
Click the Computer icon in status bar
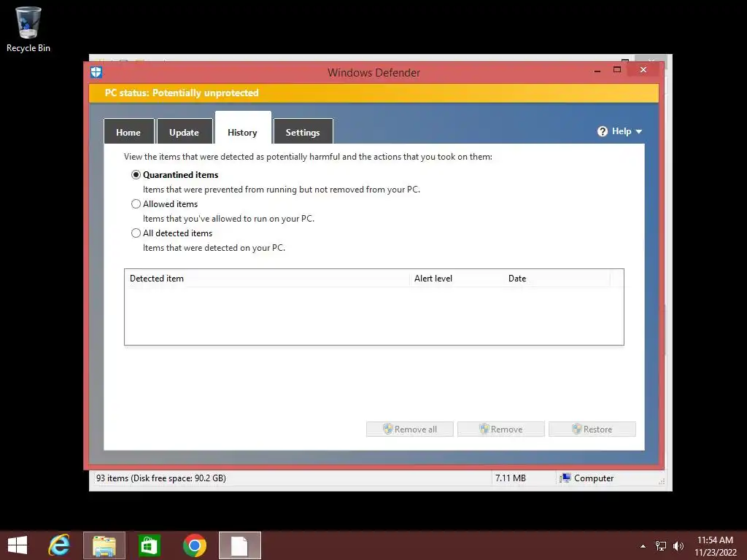[x=565, y=478]
